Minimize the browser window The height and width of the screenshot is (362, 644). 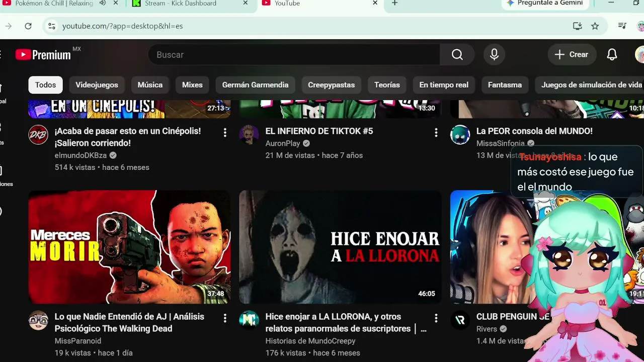611,3
